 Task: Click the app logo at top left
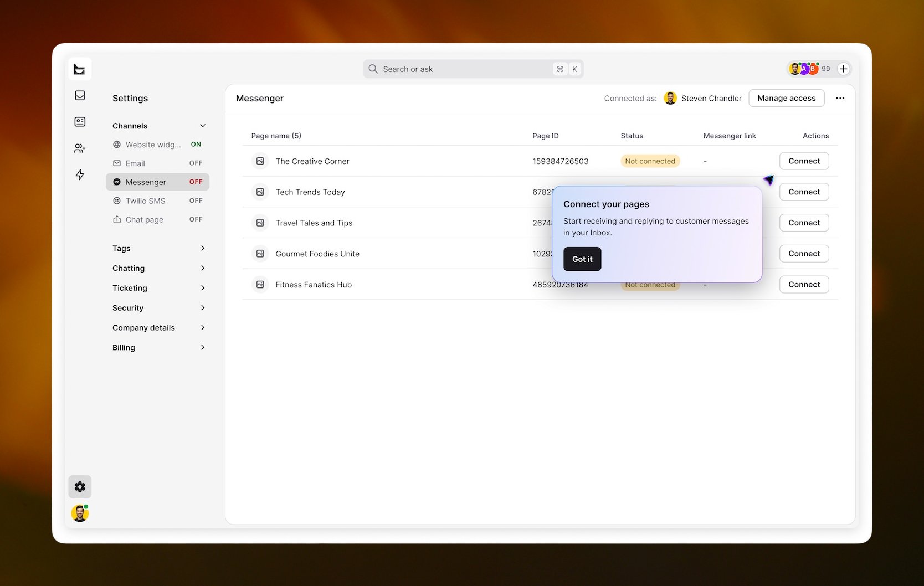click(80, 69)
